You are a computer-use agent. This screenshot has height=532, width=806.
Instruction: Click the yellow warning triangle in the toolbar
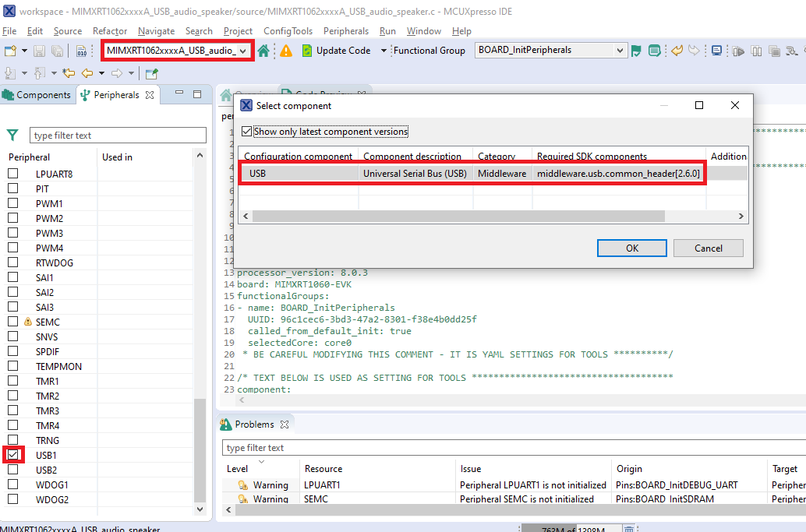(286, 50)
